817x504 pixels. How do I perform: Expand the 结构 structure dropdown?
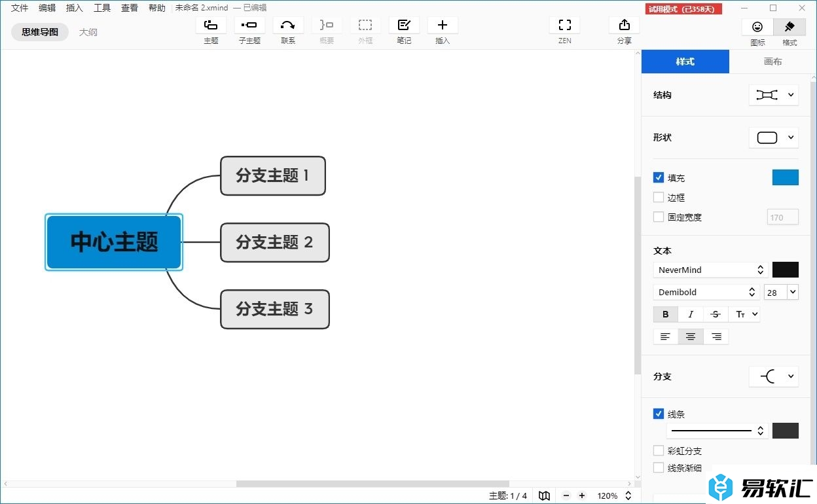[x=774, y=95]
